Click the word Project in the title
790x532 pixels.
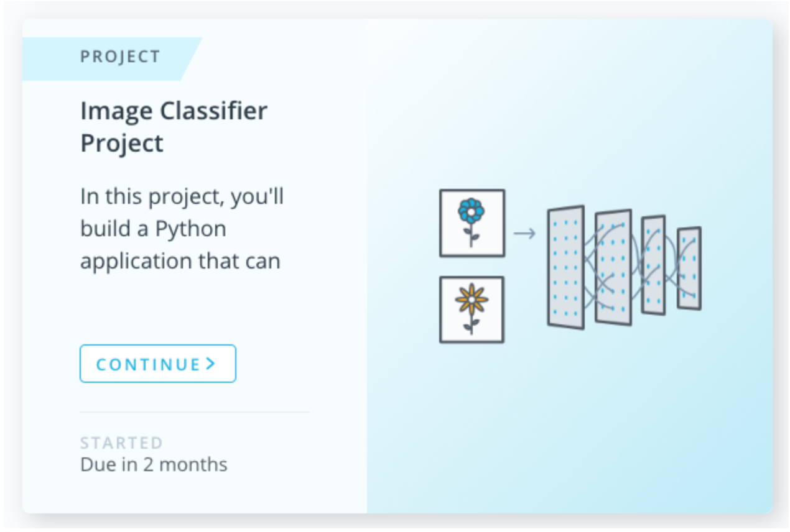pos(122,144)
